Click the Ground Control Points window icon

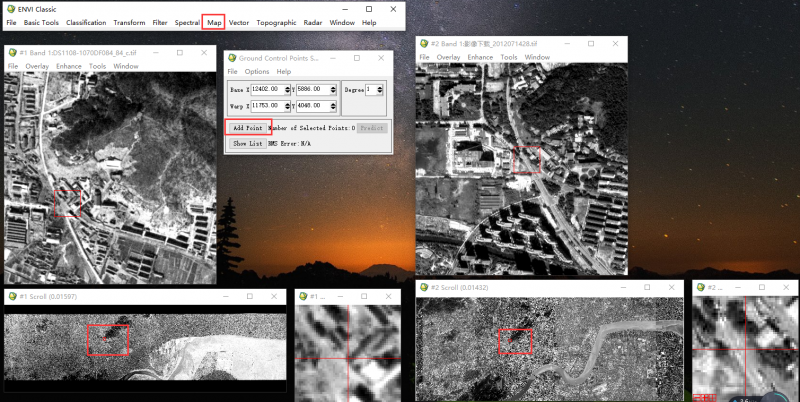point(232,58)
